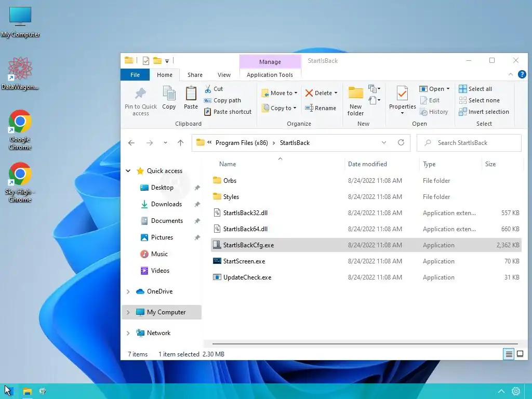Open Google Chrome desktop shortcut
Viewport: 532px width, 399px height.
tap(20, 130)
